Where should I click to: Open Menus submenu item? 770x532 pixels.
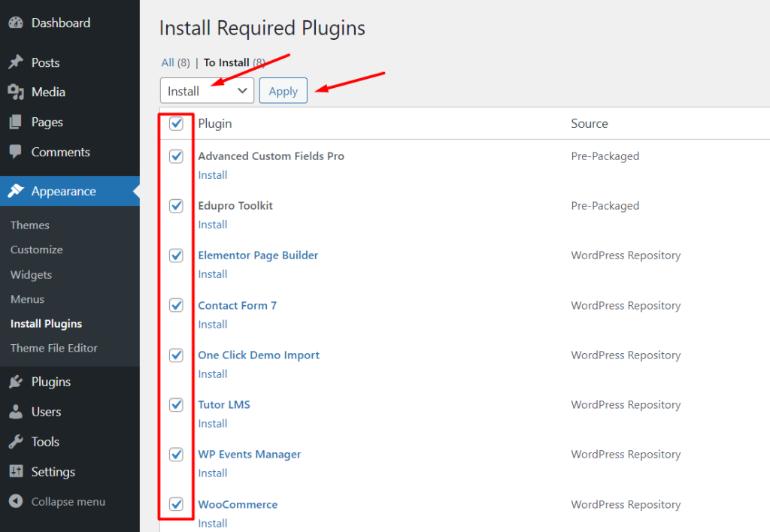(x=28, y=299)
